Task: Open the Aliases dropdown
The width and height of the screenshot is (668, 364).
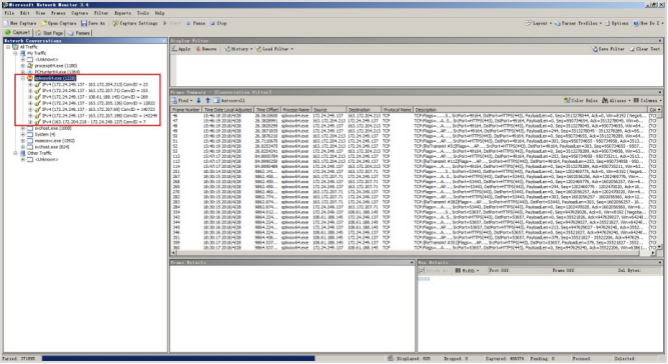Action: pos(615,101)
